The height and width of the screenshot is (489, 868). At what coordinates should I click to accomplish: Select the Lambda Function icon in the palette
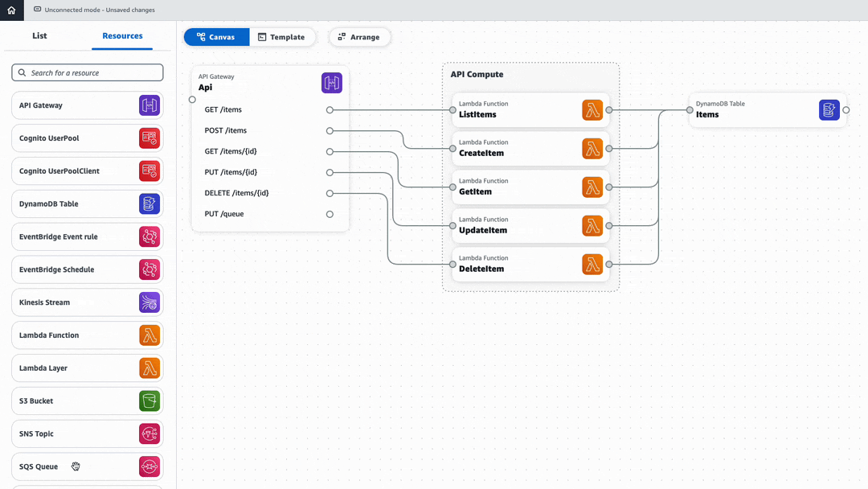point(149,335)
